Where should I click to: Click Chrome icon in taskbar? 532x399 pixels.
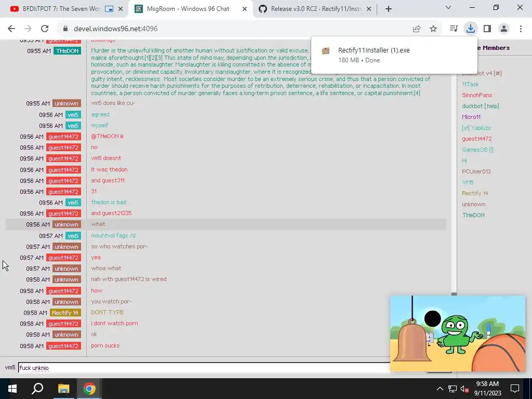coord(89,389)
